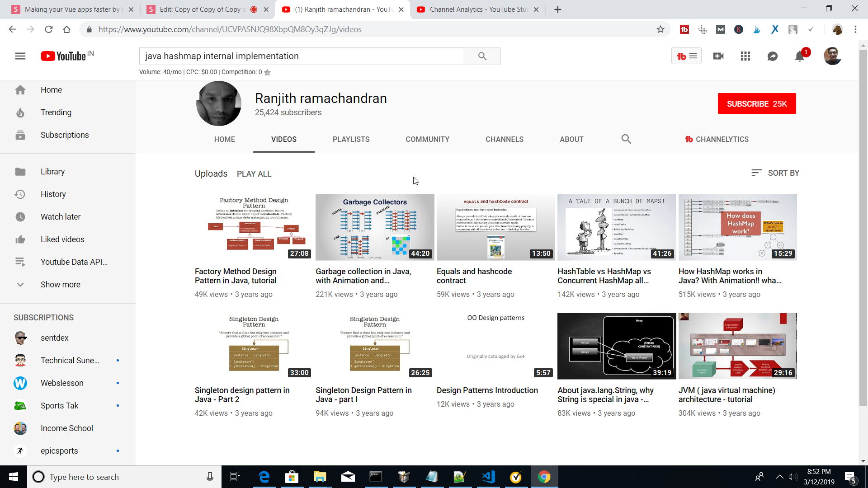The height and width of the screenshot is (488, 868).
Task: Open the YouTube apps grid icon
Action: [745, 56]
